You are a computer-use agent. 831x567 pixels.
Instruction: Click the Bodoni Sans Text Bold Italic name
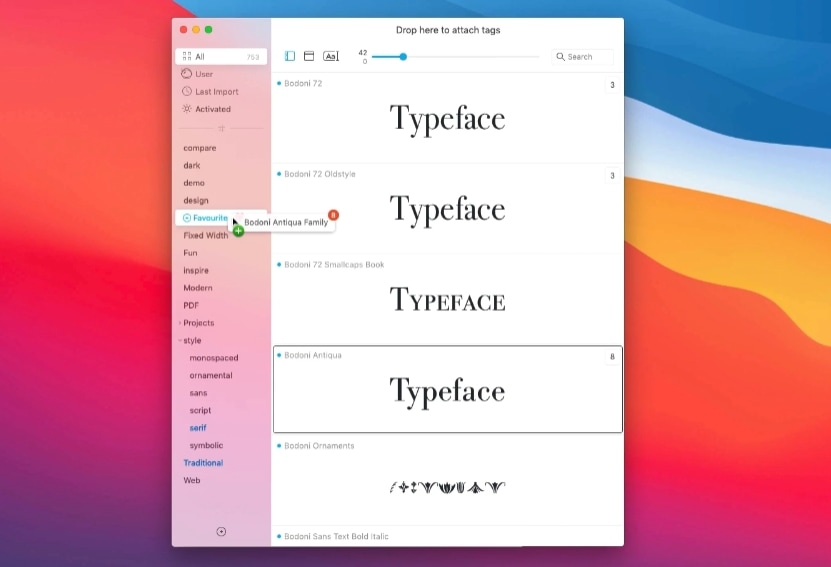click(x=336, y=536)
